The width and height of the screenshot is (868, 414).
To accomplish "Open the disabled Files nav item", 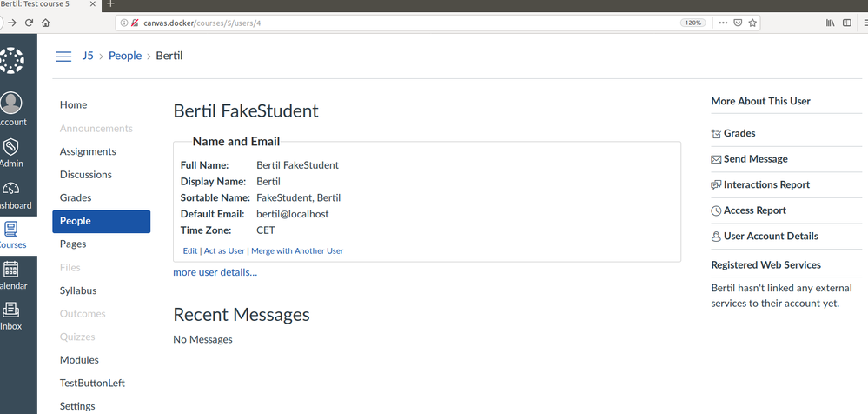I will point(70,268).
